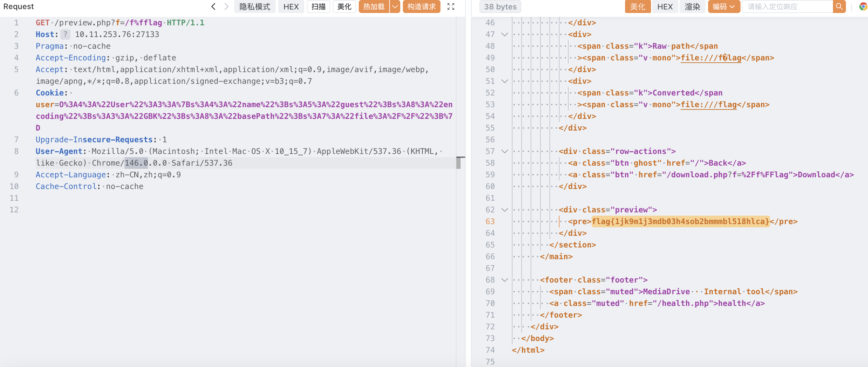Open response in Chrome browser icon
Viewport: 868px width, 367px height.
862,7
